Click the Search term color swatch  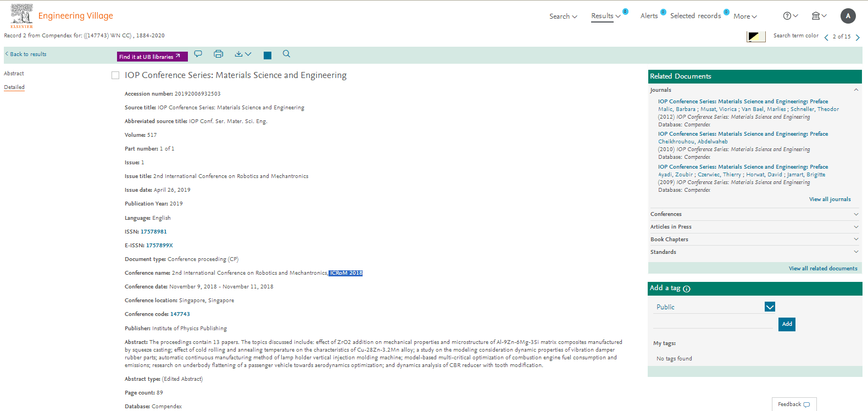click(756, 37)
